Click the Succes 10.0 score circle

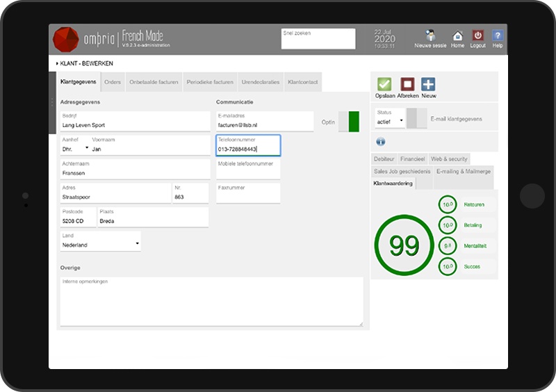448,266
